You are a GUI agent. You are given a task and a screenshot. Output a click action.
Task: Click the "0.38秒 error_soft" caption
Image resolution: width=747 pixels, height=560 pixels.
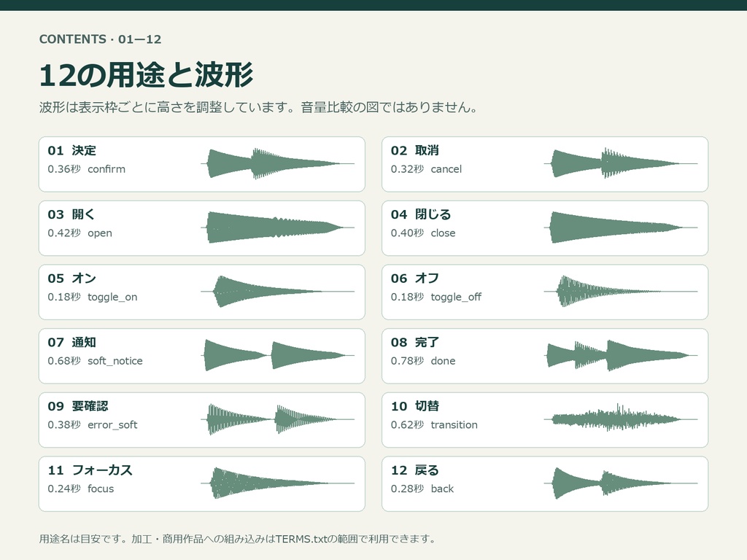pyautogui.click(x=93, y=425)
